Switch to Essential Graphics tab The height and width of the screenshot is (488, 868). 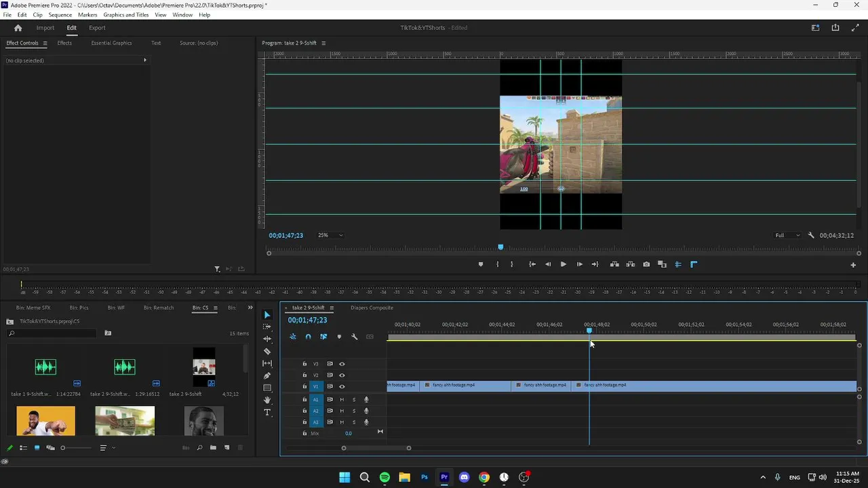coord(111,43)
